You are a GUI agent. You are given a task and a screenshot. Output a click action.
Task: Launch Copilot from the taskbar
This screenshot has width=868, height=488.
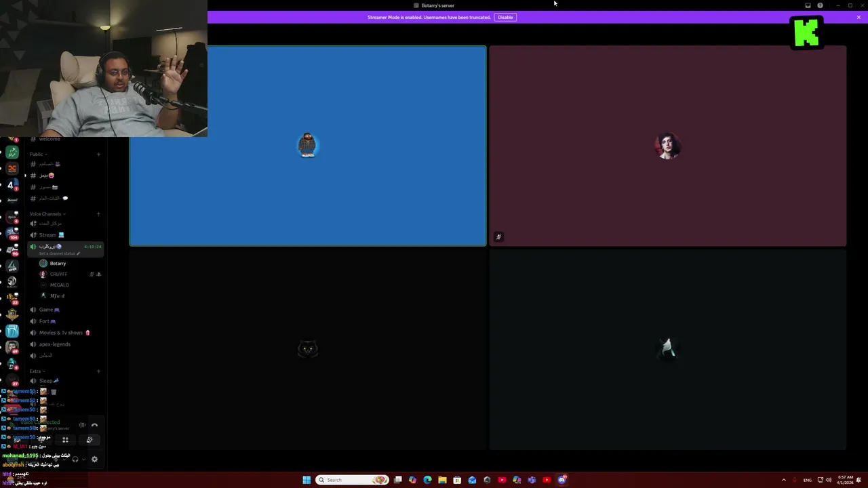pos(412,480)
